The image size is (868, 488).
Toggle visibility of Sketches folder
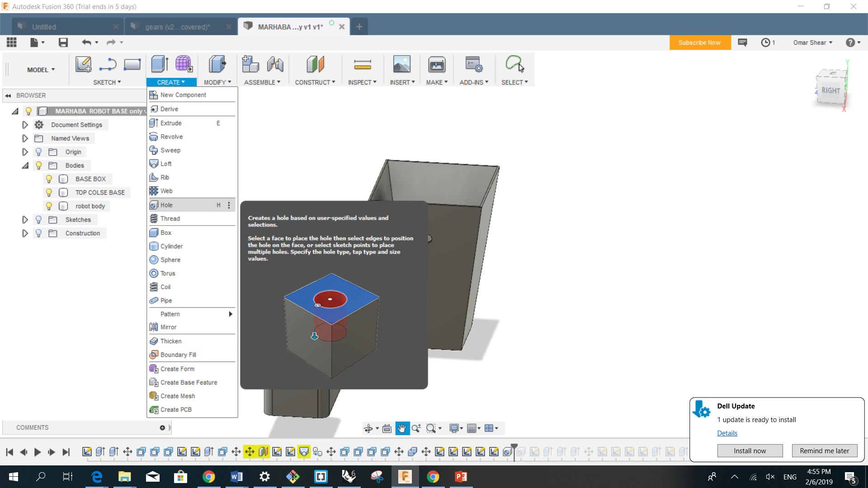tap(38, 220)
